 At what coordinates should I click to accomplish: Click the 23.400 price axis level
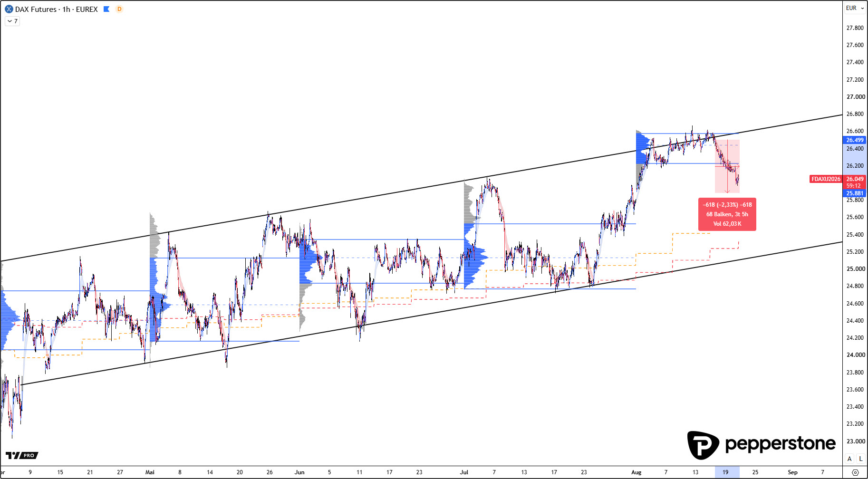[x=855, y=407]
